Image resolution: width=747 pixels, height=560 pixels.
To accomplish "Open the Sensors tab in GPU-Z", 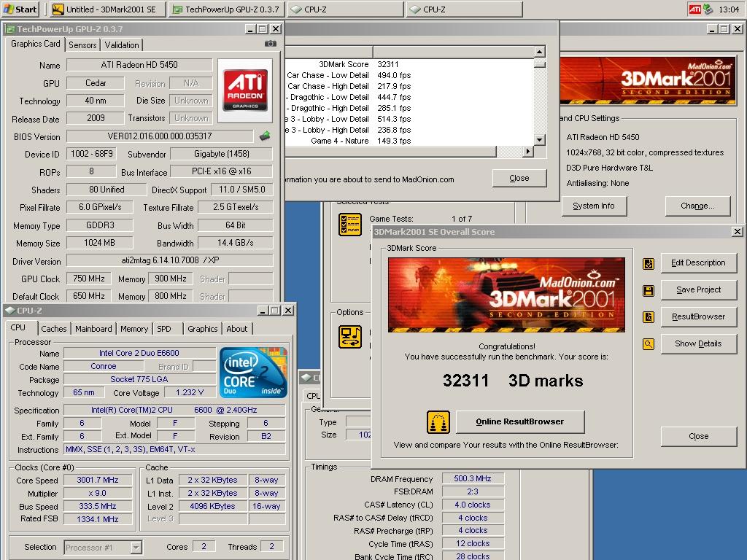I will click(82, 44).
